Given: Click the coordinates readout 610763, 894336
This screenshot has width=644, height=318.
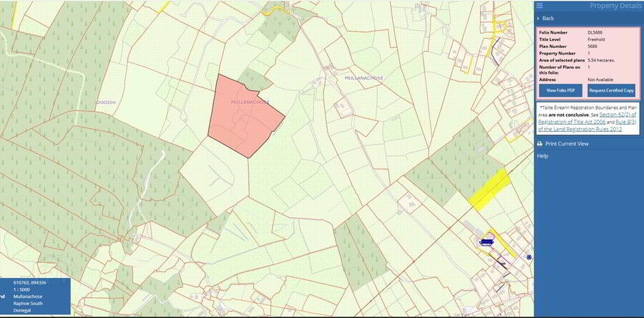Looking at the screenshot, I should coord(29,283).
